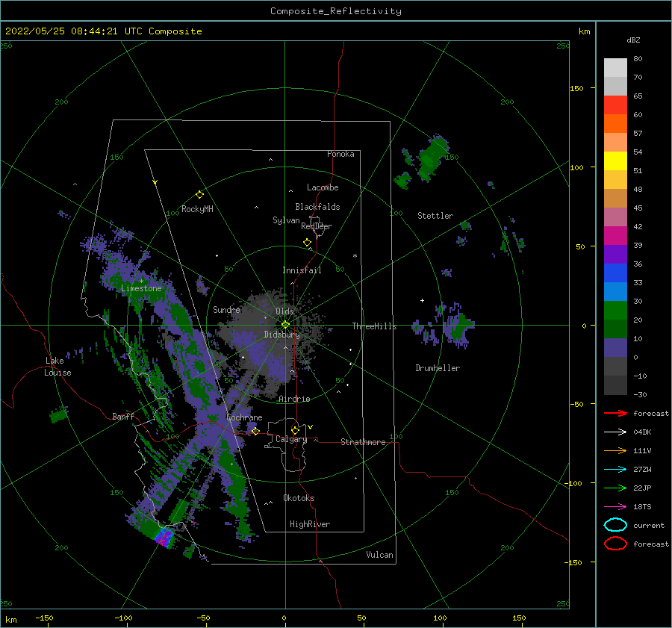Click the HighRiver town label
This screenshot has width=672, height=628.
click(309, 524)
